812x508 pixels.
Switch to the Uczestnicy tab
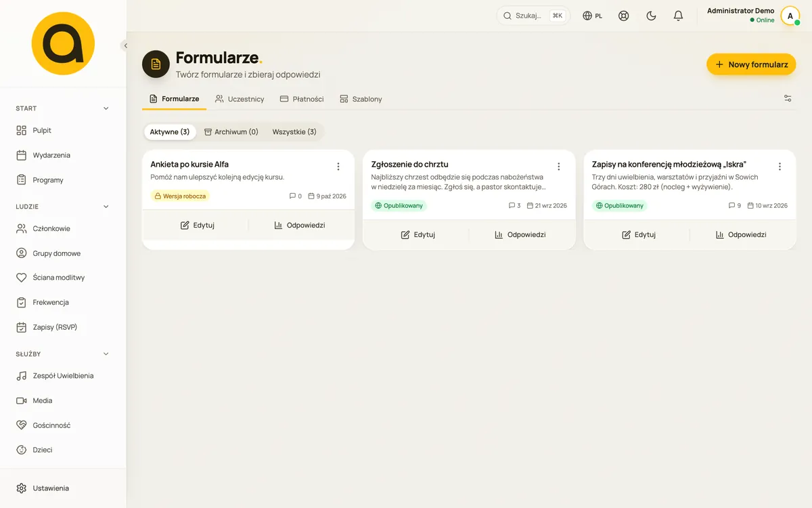coord(240,99)
